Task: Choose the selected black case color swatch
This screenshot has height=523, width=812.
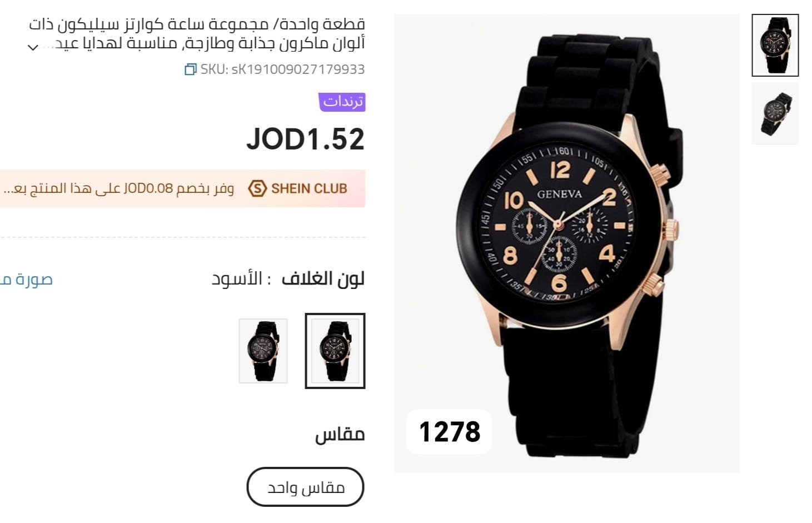Action: (335, 351)
